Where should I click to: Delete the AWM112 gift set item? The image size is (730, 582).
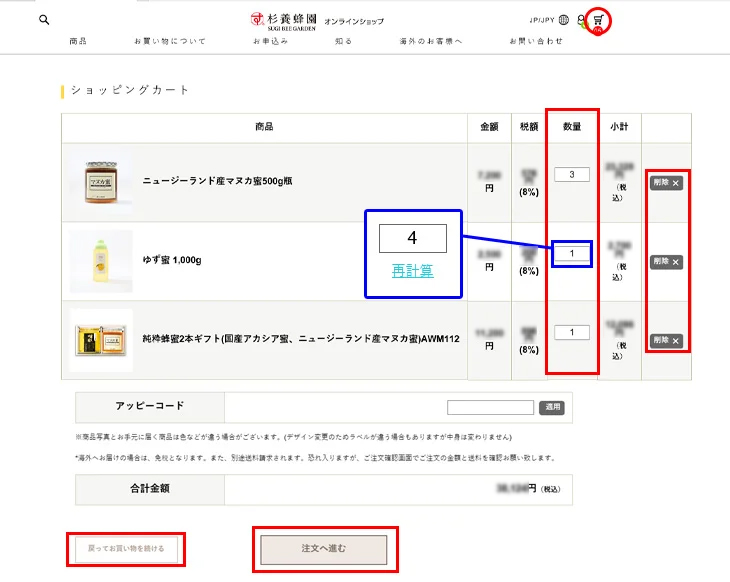click(x=666, y=340)
